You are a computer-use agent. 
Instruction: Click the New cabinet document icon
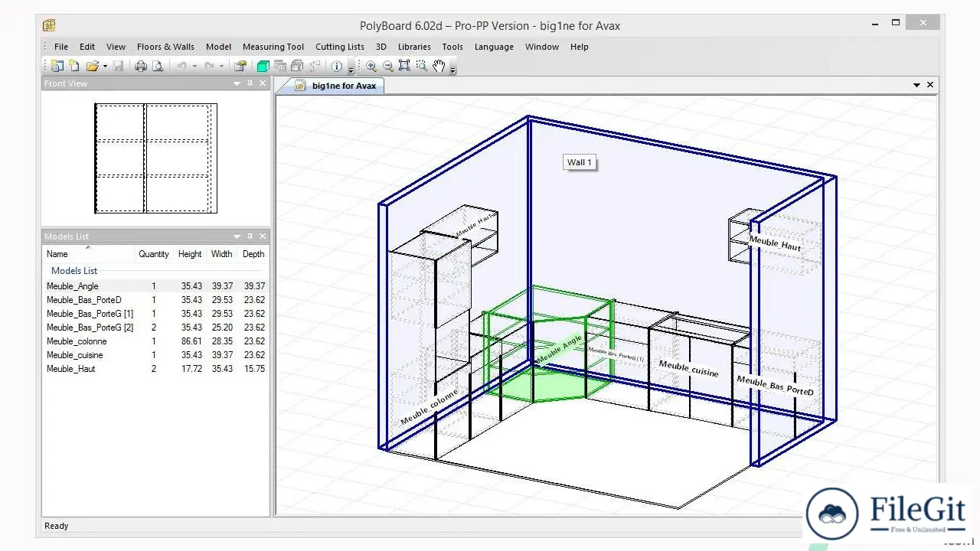(73, 67)
